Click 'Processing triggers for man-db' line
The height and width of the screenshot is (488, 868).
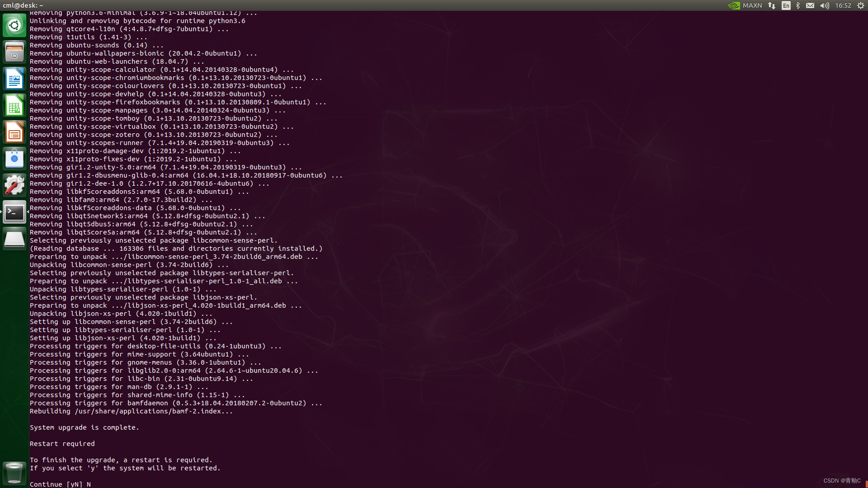[x=119, y=387]
